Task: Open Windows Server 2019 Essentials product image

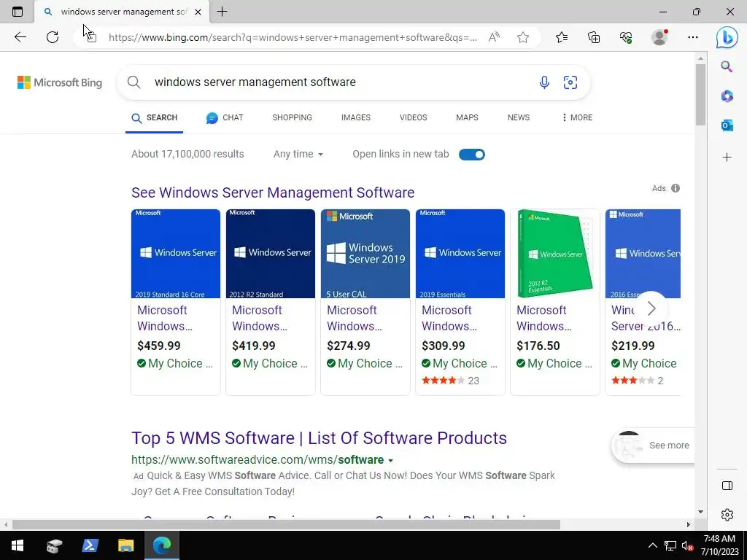Action: (460, 254)
